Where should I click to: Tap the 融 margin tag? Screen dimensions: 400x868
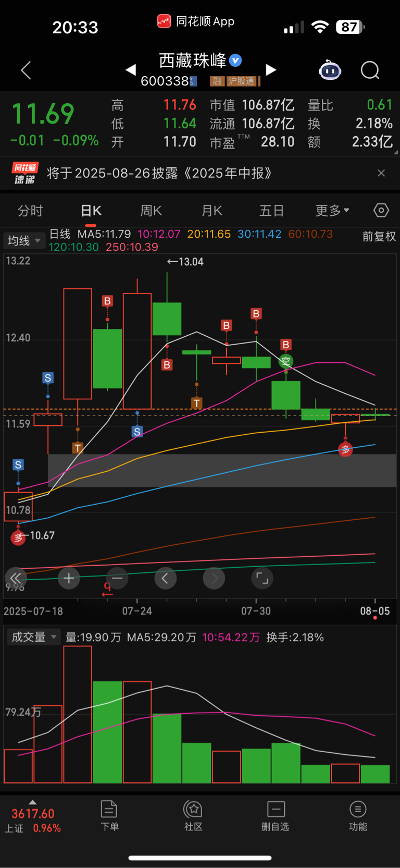217,81
